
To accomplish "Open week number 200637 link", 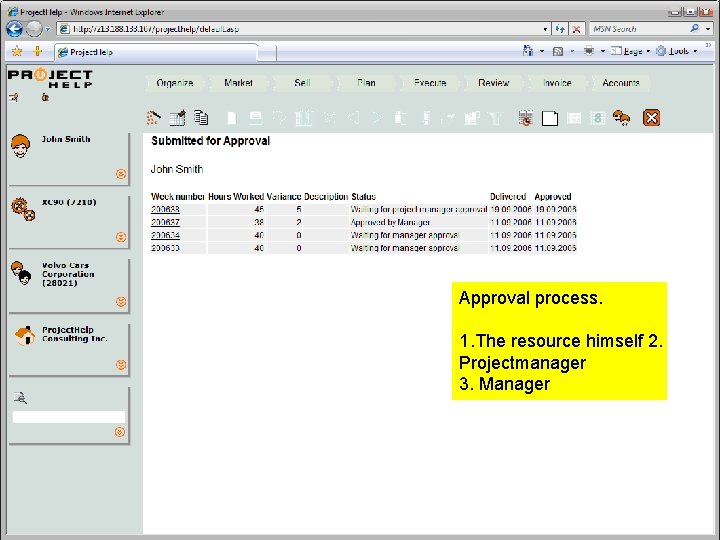I will [165, 222].
